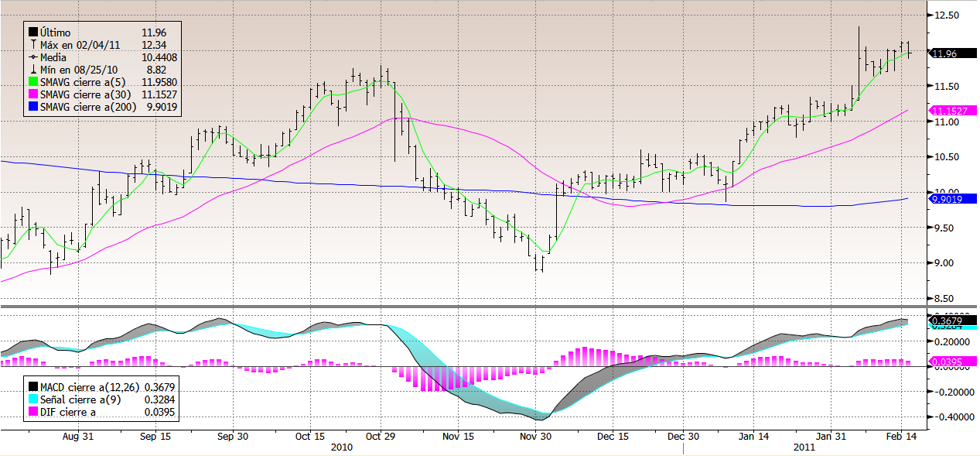This screenshot has width=980, height=456.
Task: Click the black Último square legend icon
Action: [33, 33]
